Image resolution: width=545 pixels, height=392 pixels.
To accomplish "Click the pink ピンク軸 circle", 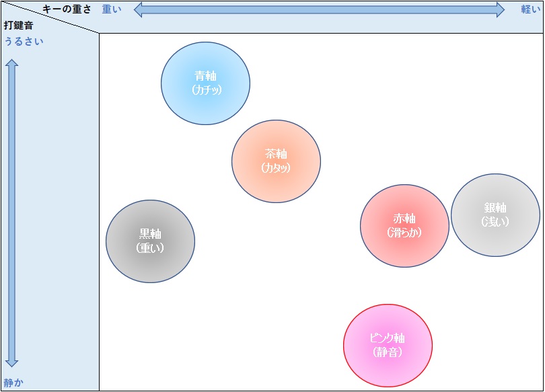I will click(x=388, y=345).
